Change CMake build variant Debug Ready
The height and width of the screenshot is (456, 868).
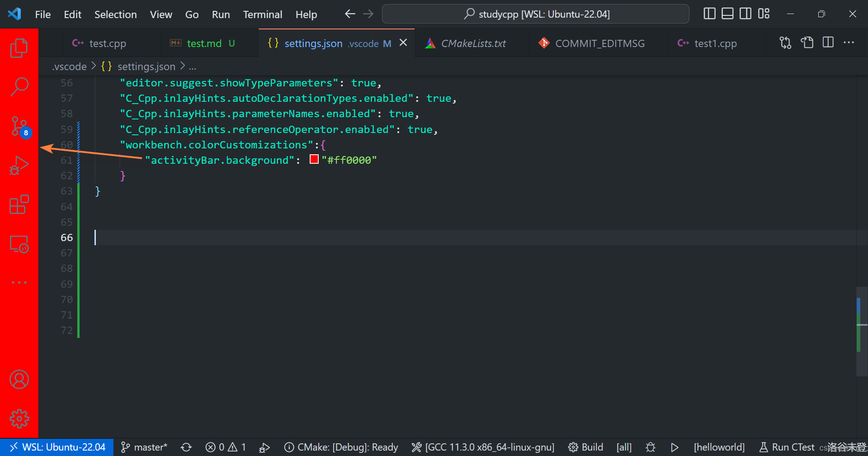click(341, 447)
